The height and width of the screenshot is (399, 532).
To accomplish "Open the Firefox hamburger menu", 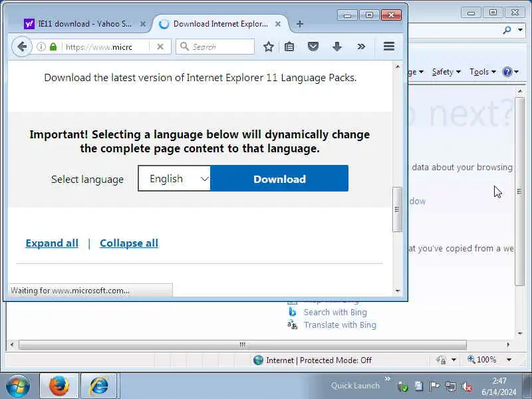I will [389, 47].
